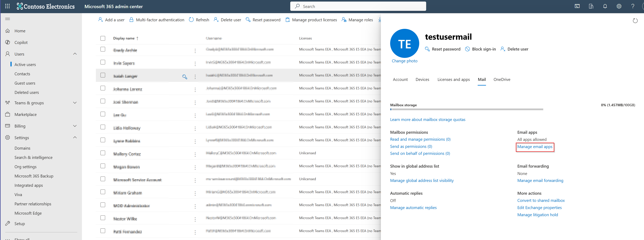Viewport: 644px width, 240px height.
Task: Click the Refresh toolbar icon
Action: pos(191,20)
